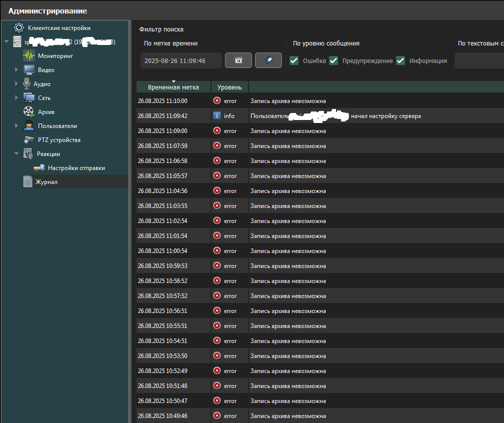Click the timestamp field 2025-08-26 11:09:46

pos(181,60)
